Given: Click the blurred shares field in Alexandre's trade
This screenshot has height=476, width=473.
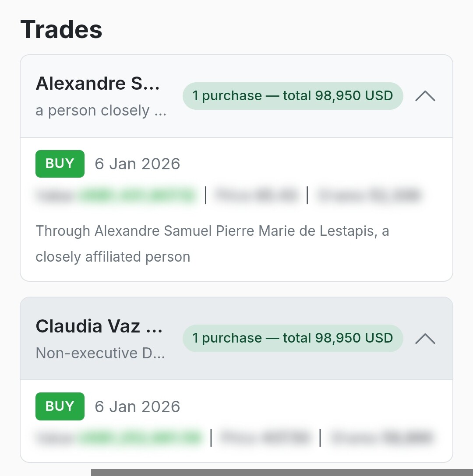Looking at the screenshot, I should [x=369, y=196].
